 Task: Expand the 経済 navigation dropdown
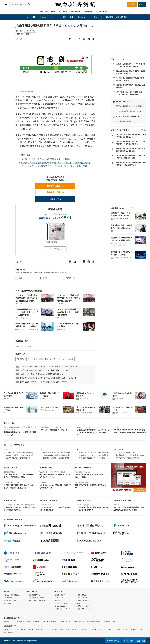65,17
